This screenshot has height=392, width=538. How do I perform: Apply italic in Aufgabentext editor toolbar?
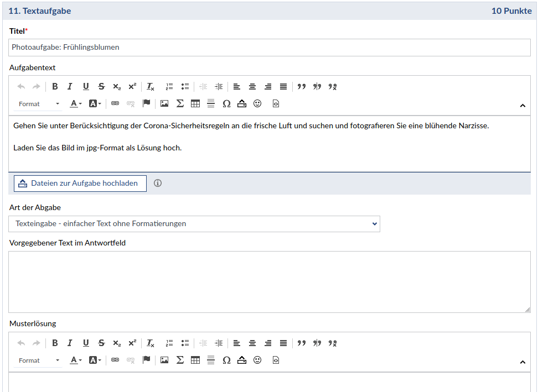[70, 86]
